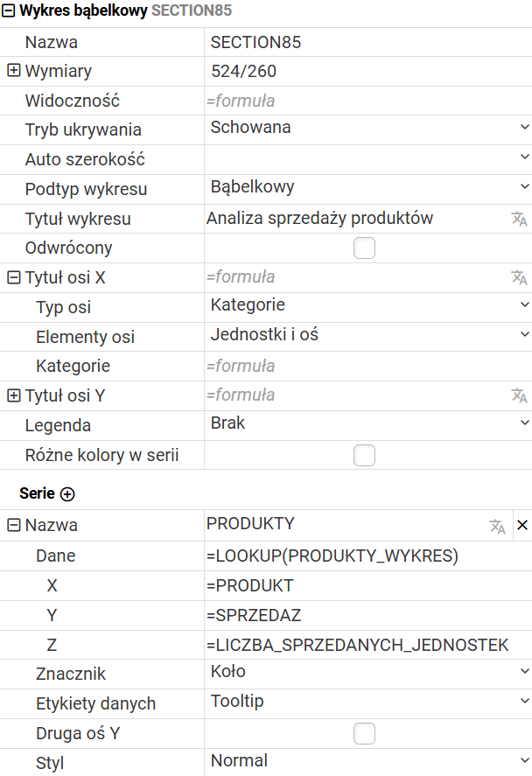532x776 pixels.
Task: Click translate icon in Tytuł osi Y row
Action: coord(519,395)
